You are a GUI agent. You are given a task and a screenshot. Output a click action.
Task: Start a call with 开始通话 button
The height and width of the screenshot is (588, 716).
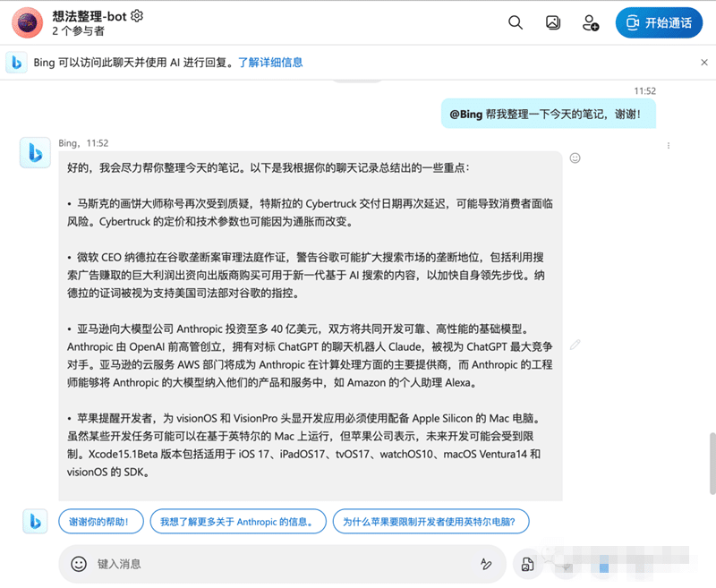(659, 22)
